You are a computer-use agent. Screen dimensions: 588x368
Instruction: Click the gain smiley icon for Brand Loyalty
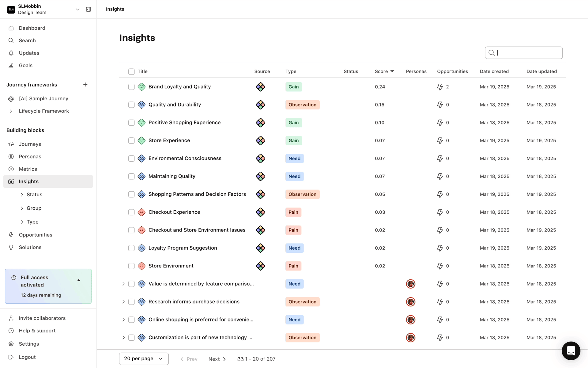click(x=141, y=87)
